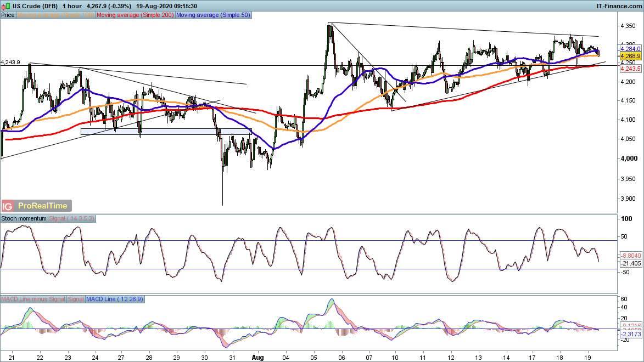Select Moving average (Simple 100) label

[56, 15]
